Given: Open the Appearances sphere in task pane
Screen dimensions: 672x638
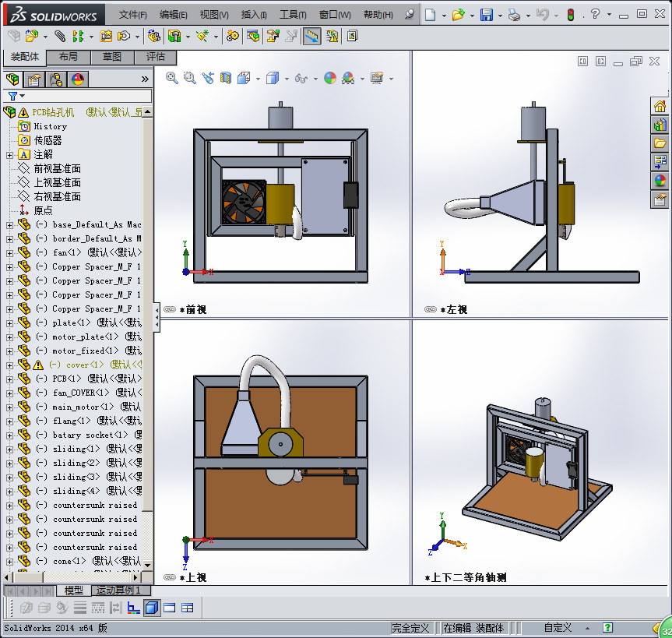Looking at the screenshot, I should pyautogui.click(x=660, y=181).
